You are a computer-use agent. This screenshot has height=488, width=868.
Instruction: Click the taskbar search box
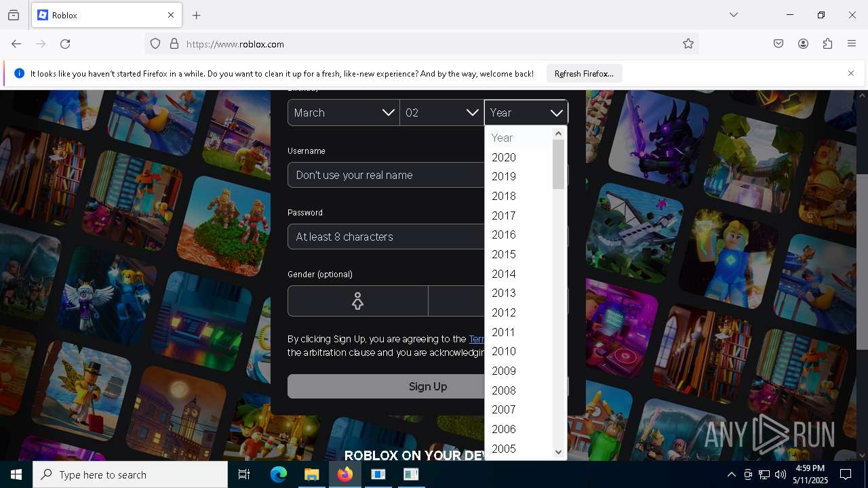click(130, 474)
